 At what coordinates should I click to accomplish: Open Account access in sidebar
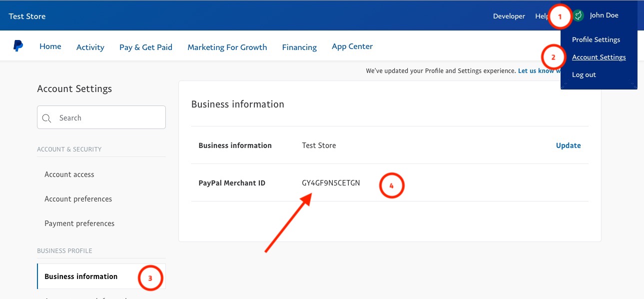coord(69,174)
